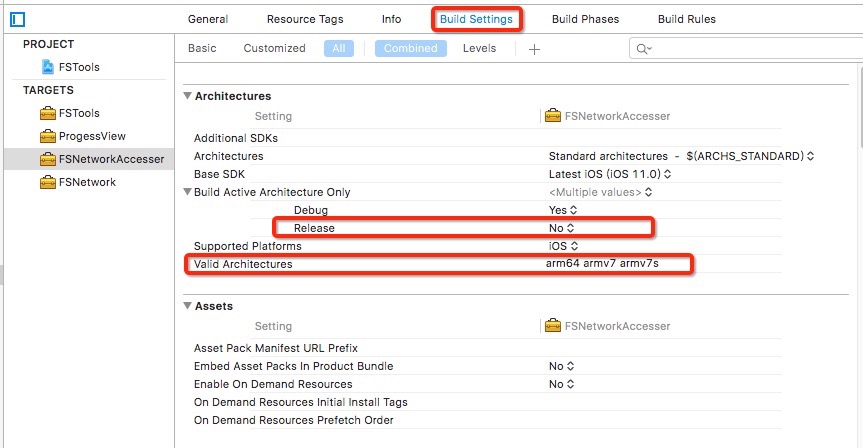863x448 pixels.
Task: Click the FSTools project file icon
Action: (x=48, y=67)
